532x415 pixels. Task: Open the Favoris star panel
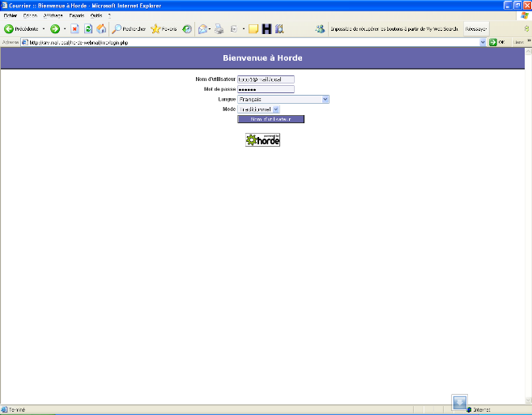(x=164, y=29)
